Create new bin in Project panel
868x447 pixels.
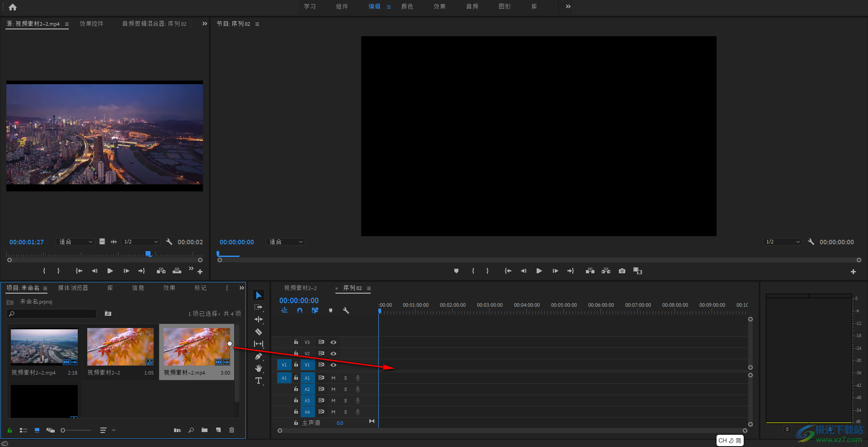coord(204,430)
